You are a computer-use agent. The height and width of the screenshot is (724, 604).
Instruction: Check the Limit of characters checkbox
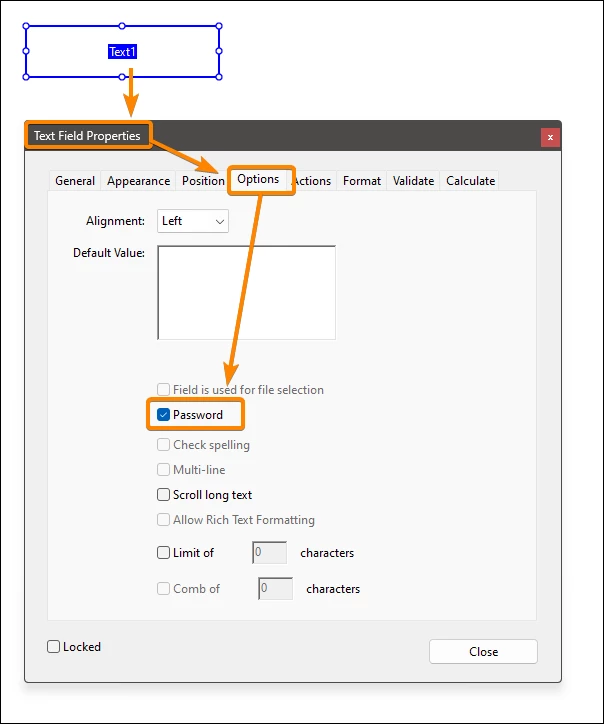click(x=163, y=553)
